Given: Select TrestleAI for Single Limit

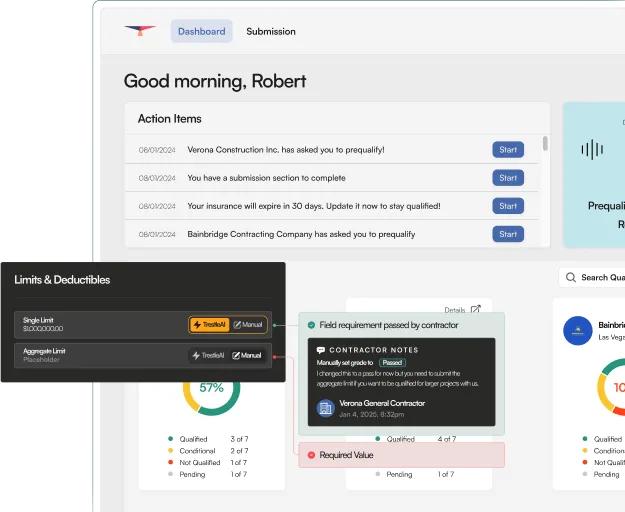Looking at the screenshot, I should tap(209, 325).
